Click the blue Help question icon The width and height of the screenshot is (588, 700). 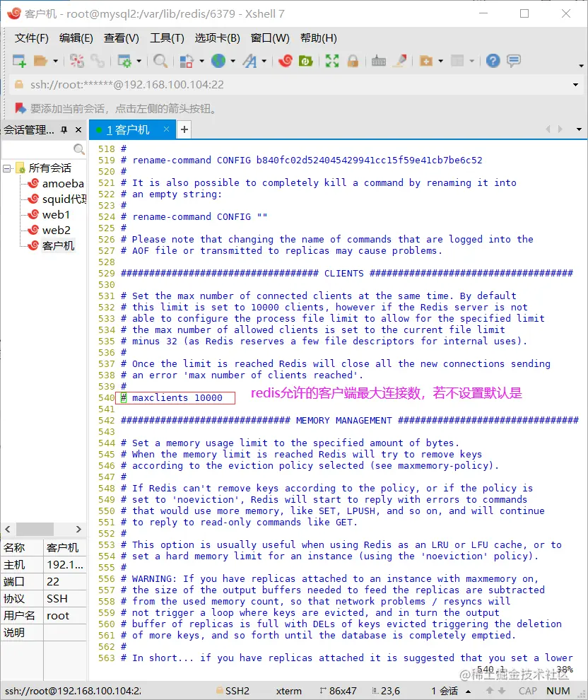pyautogui.click(x=493, y=61)
